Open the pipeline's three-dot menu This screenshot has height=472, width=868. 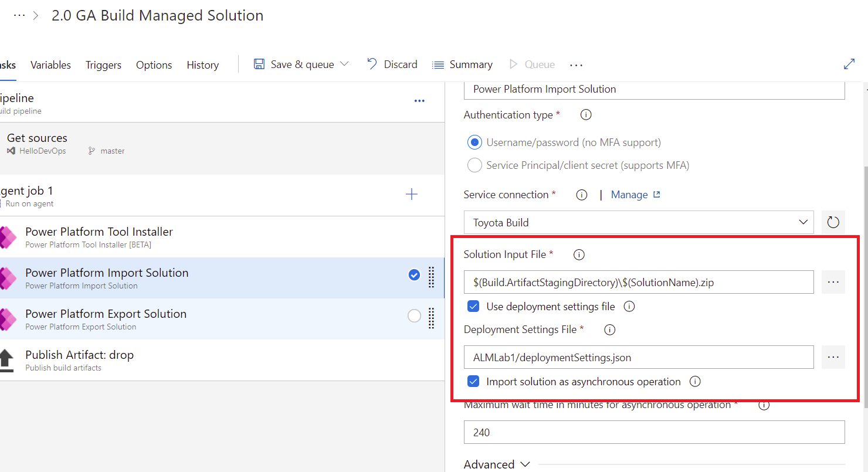tap(419, 101)
